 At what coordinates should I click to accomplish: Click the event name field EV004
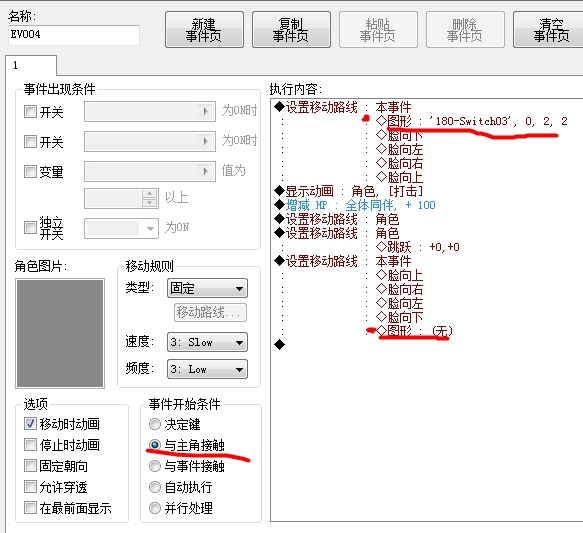click(x=74, y=35)
